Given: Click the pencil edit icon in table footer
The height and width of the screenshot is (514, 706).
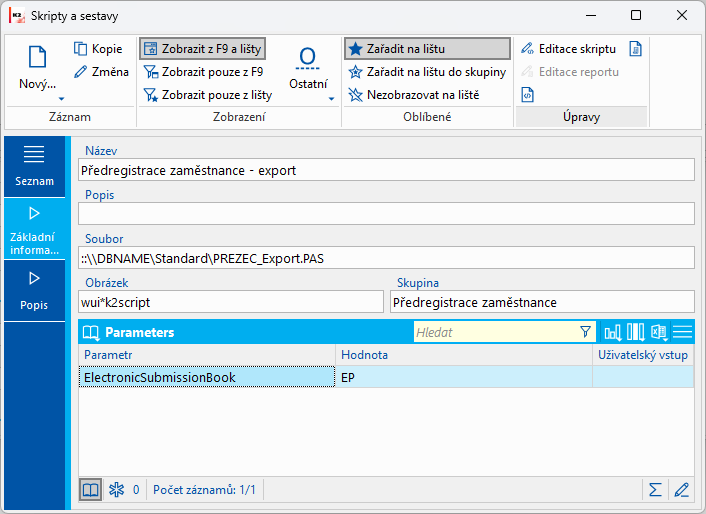Looking at the screenshot, I should coord(681,490).
